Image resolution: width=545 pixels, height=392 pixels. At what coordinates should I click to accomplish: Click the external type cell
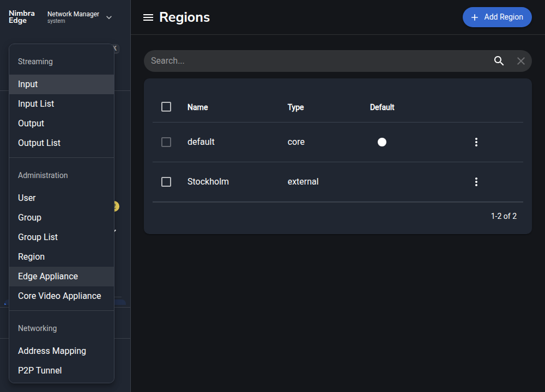(303, 182)
